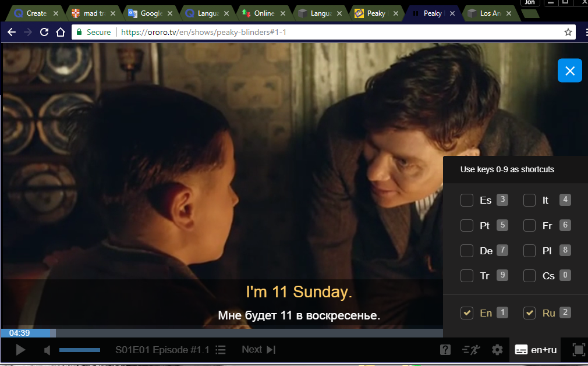Enable Pt subtitles checkbox

point(467,226)
